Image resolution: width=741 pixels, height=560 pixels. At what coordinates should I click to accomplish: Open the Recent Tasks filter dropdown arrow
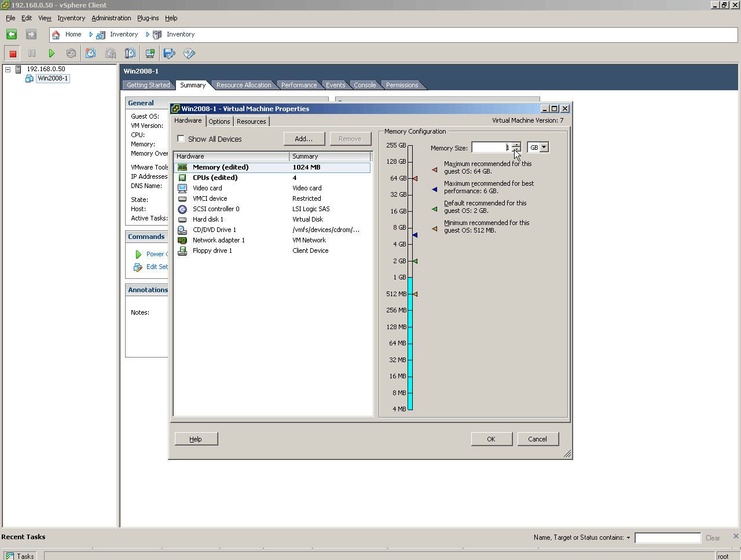coord(628,538)
